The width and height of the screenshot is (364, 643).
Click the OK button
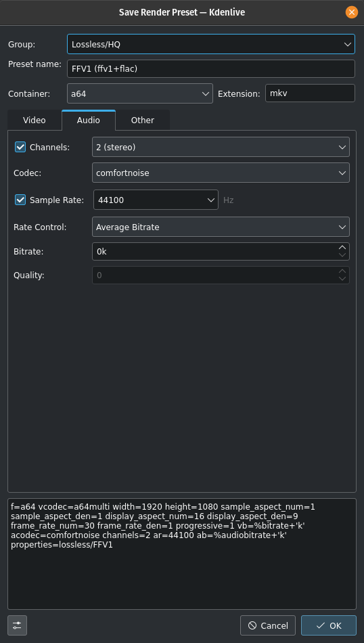(329, 625)
